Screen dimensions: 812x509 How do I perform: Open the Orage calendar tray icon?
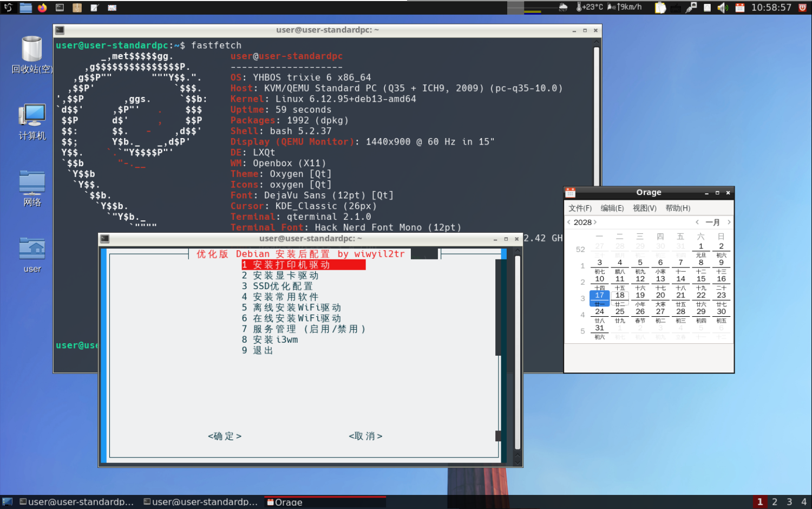pyautogui.click(x=739, y=8)
